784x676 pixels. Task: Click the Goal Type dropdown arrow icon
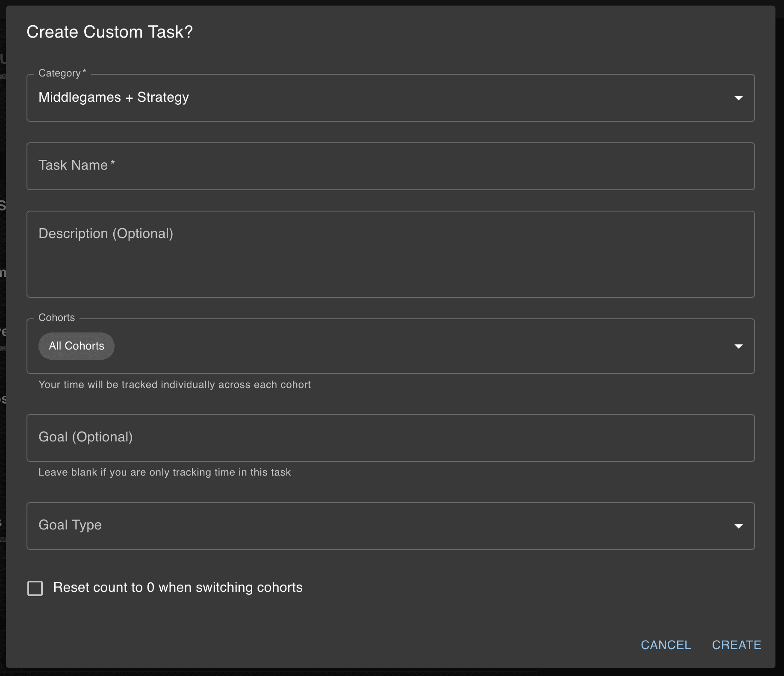[x=738, y=526]
